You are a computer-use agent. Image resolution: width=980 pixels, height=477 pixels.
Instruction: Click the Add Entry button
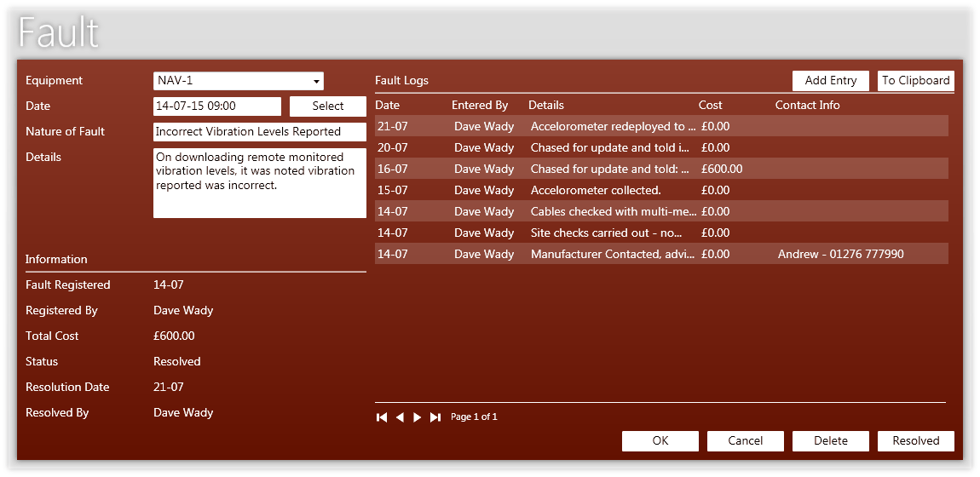pos(830,81)
